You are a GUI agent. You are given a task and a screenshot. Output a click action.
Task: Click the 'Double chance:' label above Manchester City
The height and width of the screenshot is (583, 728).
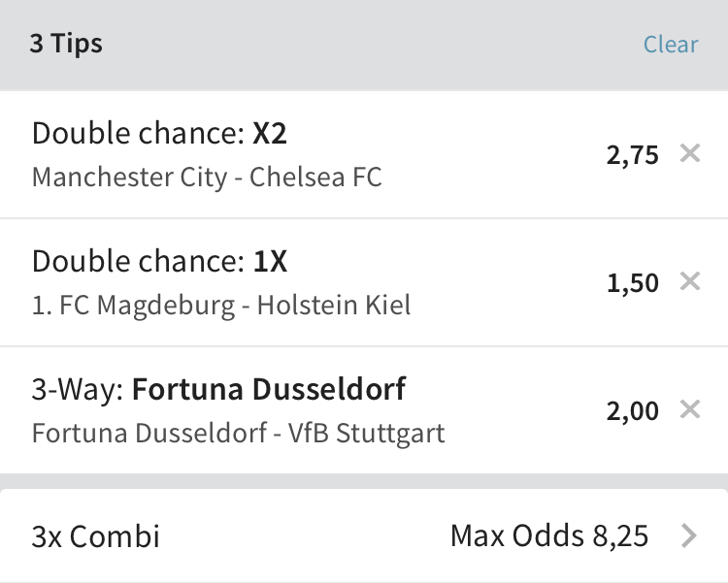click(x=138, y=134)
